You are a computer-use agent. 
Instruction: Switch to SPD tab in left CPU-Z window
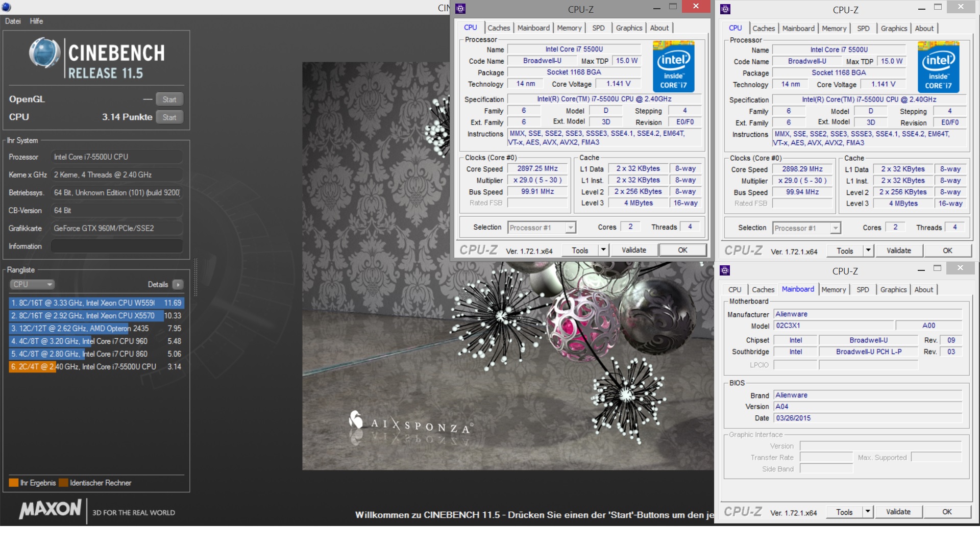pos(598,28)
